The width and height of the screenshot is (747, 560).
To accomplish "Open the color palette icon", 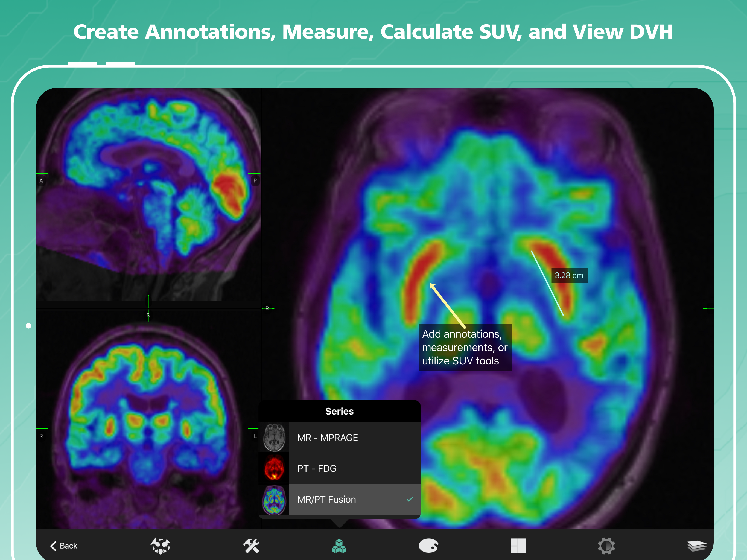I will [x=428, y=546].
